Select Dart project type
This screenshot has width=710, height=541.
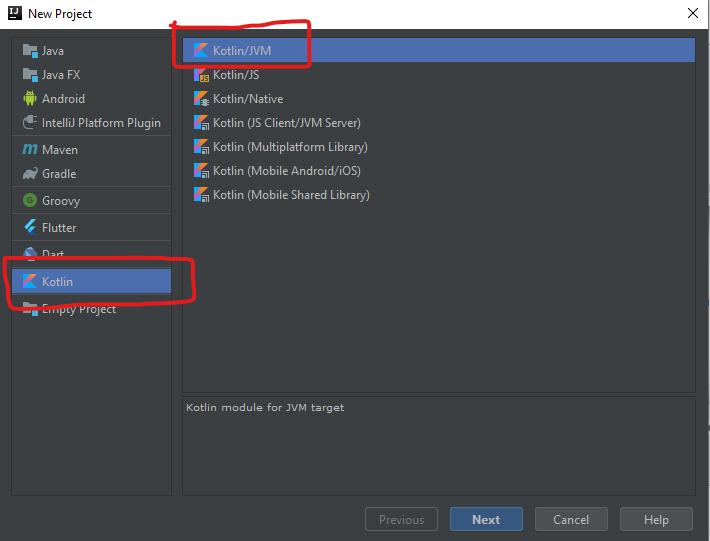[x=91, y=254]
